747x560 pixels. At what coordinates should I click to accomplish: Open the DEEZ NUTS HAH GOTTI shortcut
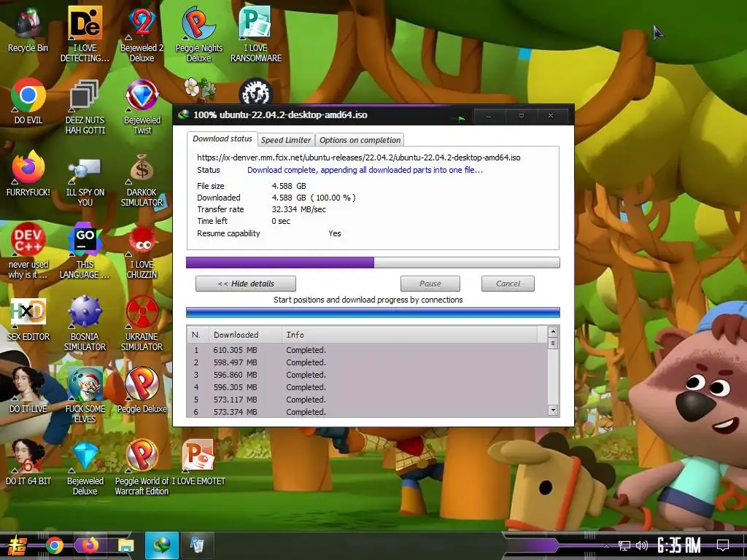coord(85,107)
